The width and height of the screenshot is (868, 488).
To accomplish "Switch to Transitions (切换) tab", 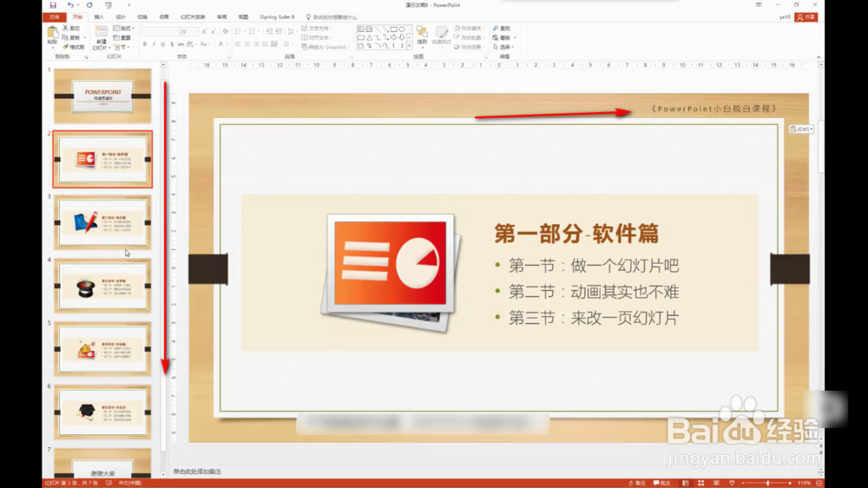I will 142,17.
